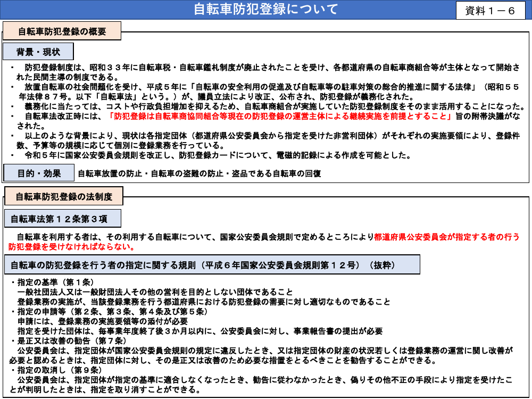Click the bullet beginning '以上のような背景により'

[265, 140]
